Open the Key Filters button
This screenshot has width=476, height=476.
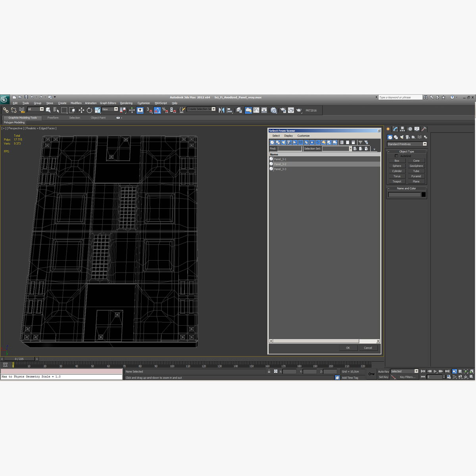point(407,377)
